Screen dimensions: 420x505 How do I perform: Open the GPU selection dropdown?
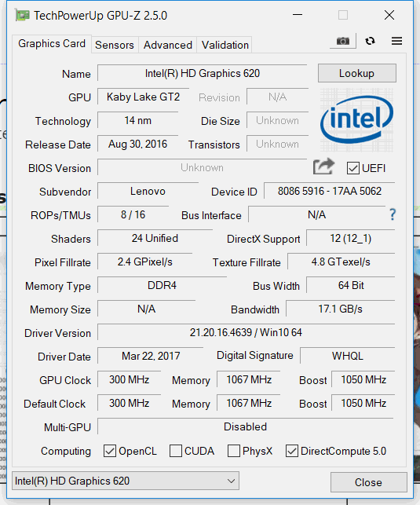(x=125, y=481)
